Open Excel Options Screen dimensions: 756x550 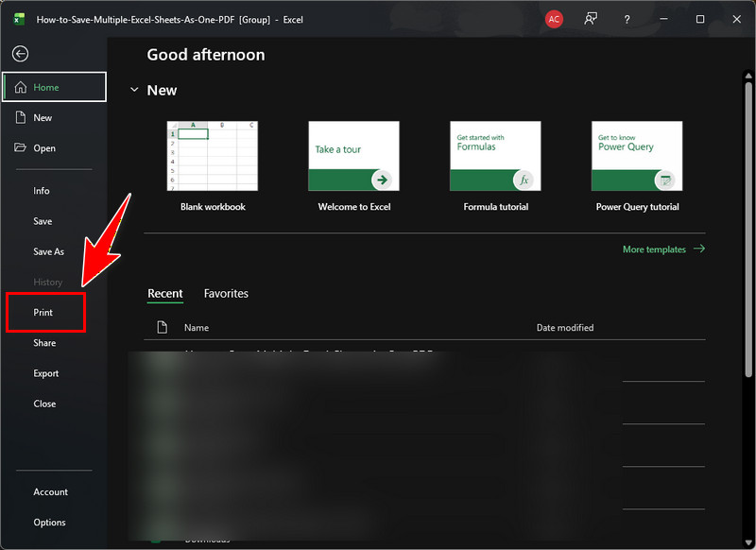pyautogui.click(x=49, y=522)
